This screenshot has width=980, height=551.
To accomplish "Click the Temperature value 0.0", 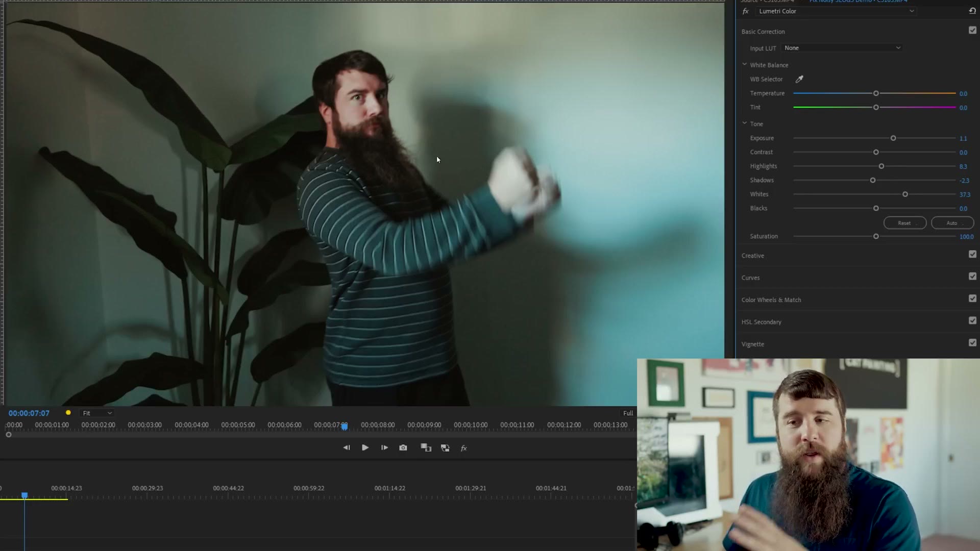I will [963, 94].
